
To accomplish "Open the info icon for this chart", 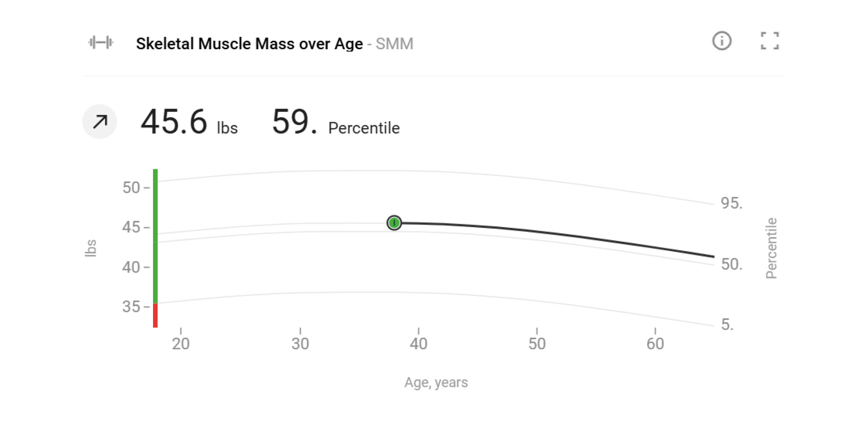I will tap(722, 41).
